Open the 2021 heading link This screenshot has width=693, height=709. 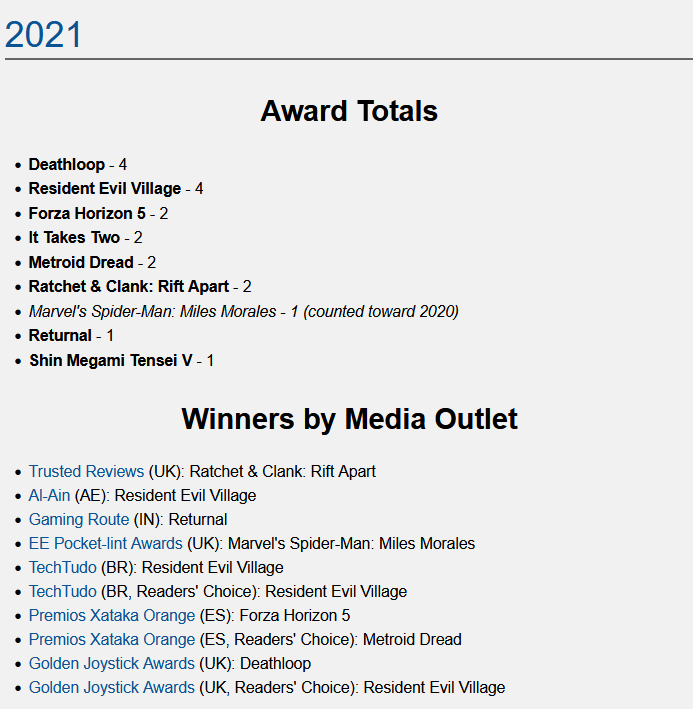click(x=43, y=34)
